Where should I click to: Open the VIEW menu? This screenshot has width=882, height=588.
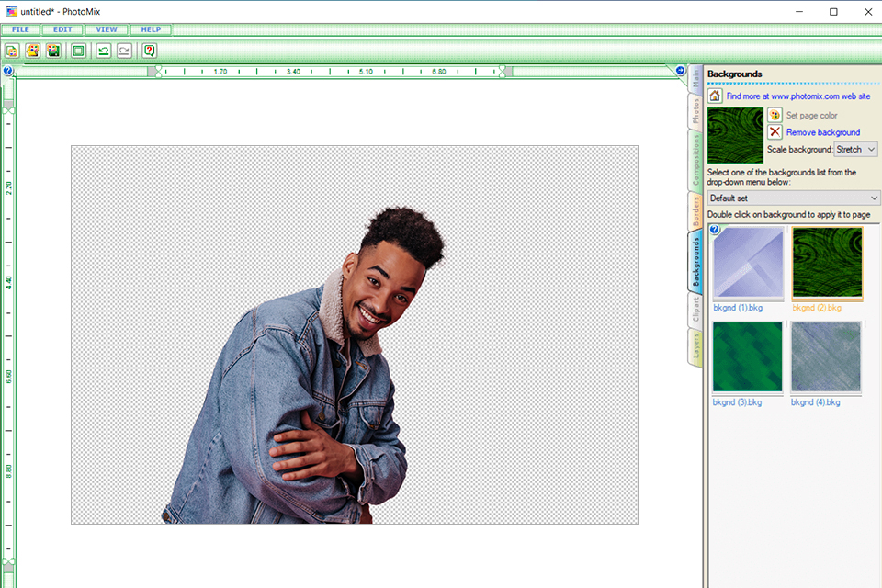(x=107, y=29)
